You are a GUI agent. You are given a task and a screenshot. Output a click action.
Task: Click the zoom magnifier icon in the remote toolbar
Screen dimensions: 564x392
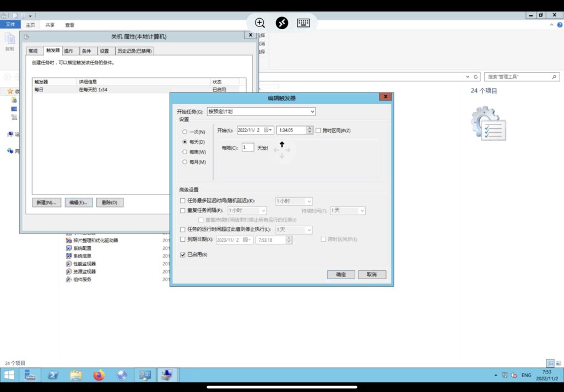pos(260,23)
